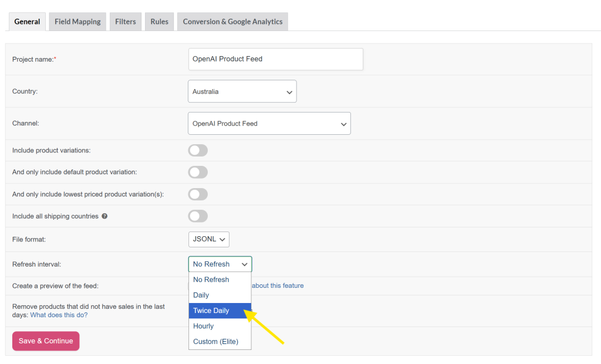
Task: Open the Conversion & Google Analytics tab
Action: 232,21
